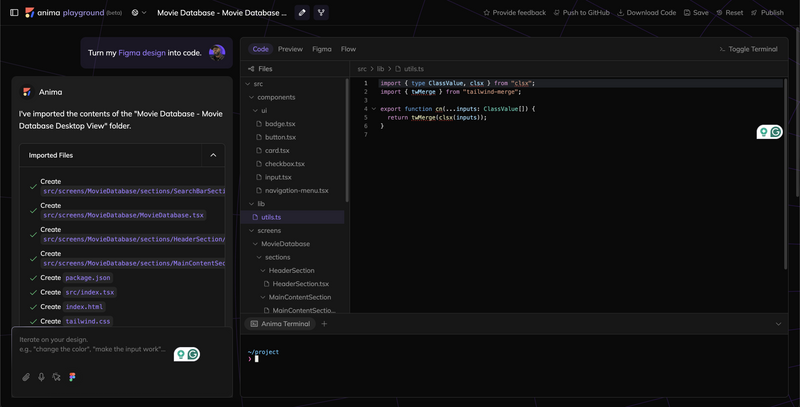Click the Reset button
The image size is (800, 407).
point(730,12)
